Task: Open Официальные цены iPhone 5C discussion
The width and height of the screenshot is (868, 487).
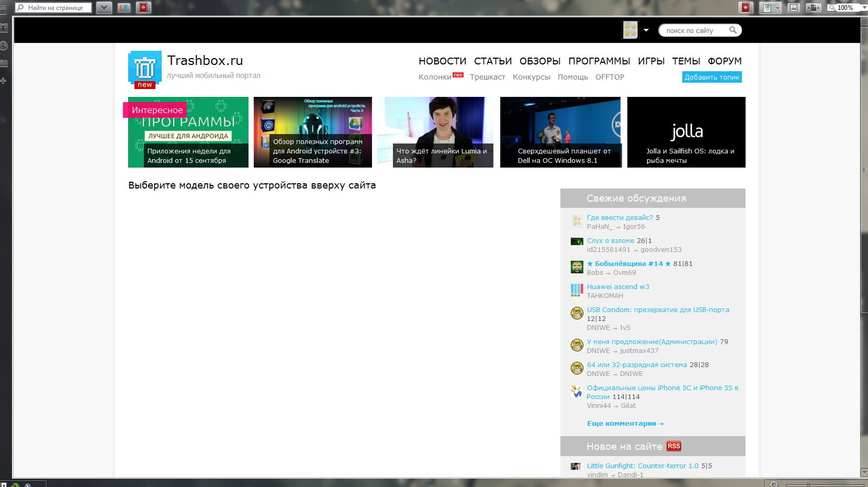Action: pyautogui.click(x=662, y=392)
